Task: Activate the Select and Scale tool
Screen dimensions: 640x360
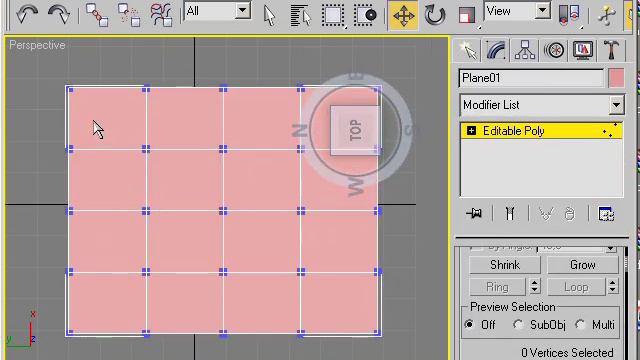Action: 467,16
